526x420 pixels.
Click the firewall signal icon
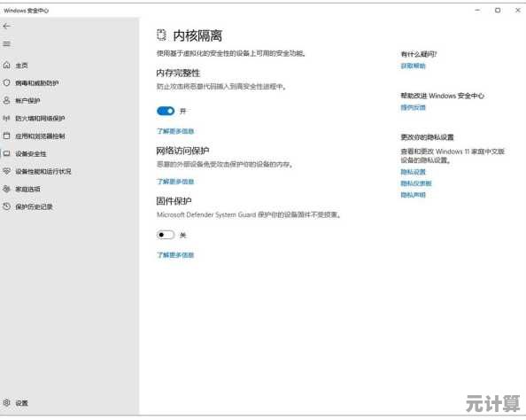point(7,118)
